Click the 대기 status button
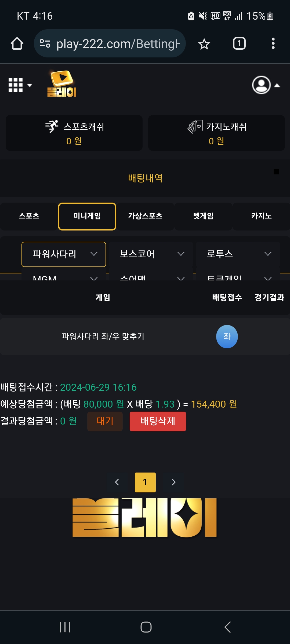 point(105,421)
